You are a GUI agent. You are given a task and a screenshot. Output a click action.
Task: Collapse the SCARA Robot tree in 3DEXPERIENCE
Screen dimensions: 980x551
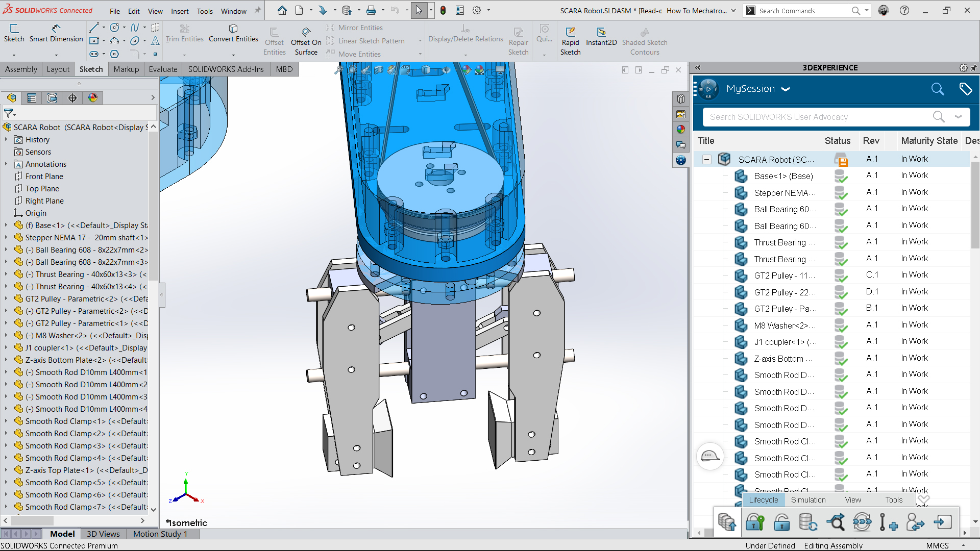(x=706, y=160)
